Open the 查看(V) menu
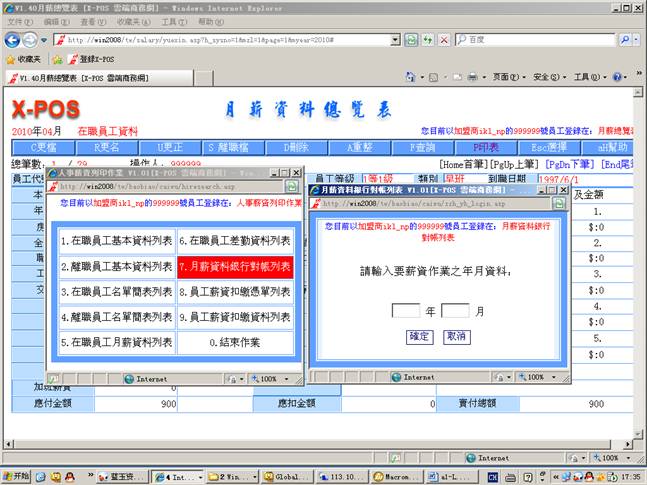The image size is (647, 485). (x=92, y=21)
